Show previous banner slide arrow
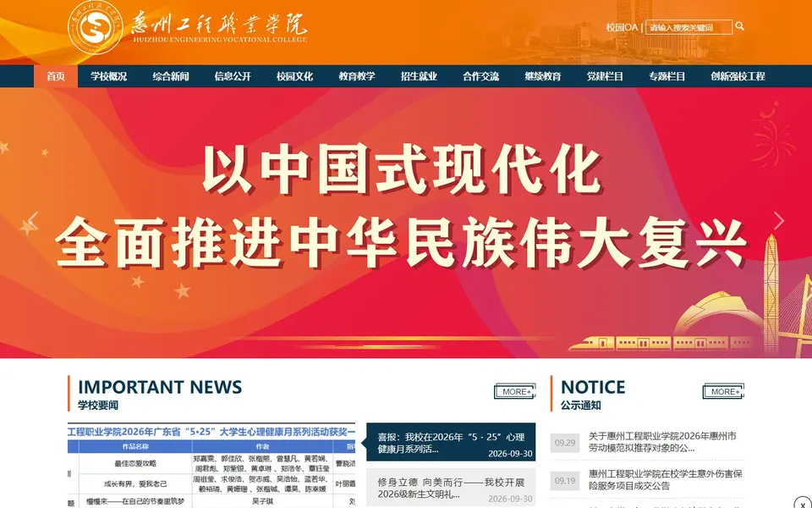Image resolution: width=812 pixels, height=508 pixels. (33, 221)
